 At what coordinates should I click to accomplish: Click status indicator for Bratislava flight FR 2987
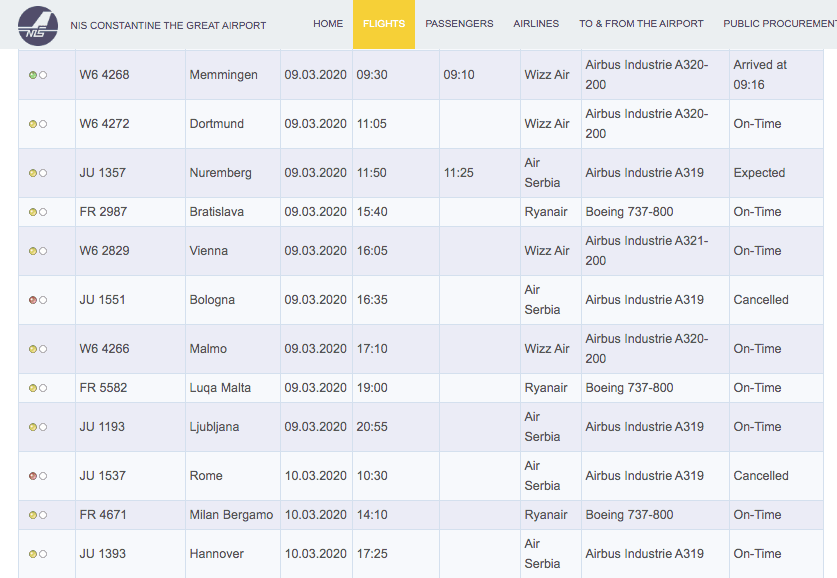(x=33, y=212)
